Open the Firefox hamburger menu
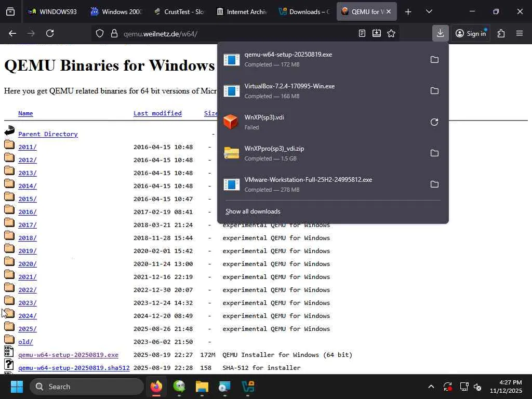The image size is (532, 399). tap(520, 33)
